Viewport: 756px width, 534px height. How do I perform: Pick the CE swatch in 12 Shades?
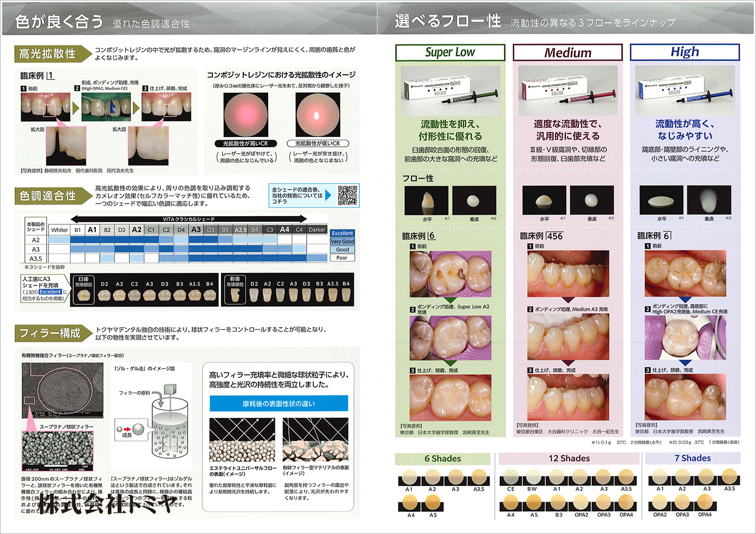(511, 478)
